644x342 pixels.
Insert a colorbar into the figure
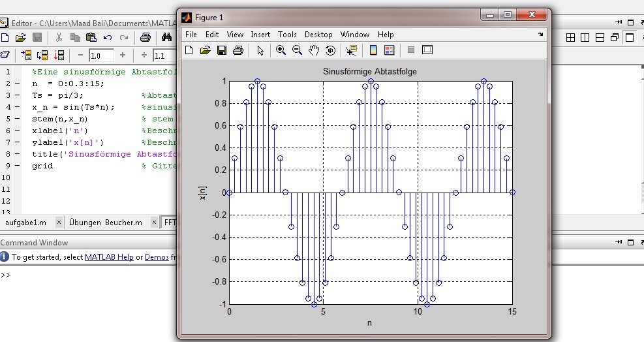pyautogui.click(x=373, y=50)
